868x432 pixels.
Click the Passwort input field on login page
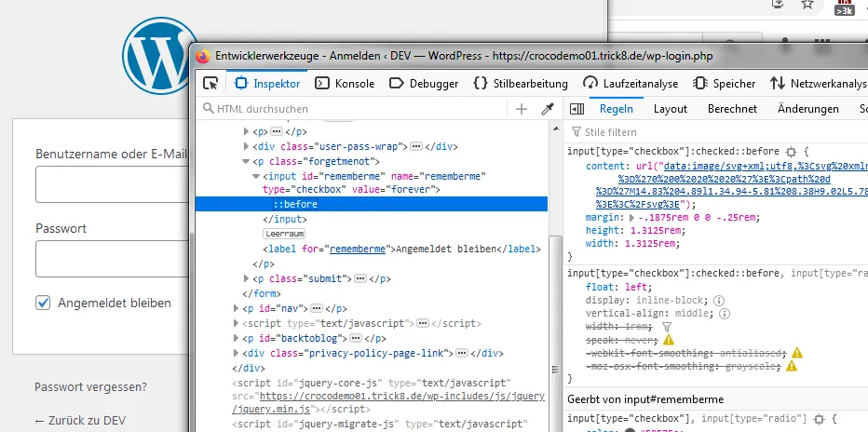(x=113, y=258)
